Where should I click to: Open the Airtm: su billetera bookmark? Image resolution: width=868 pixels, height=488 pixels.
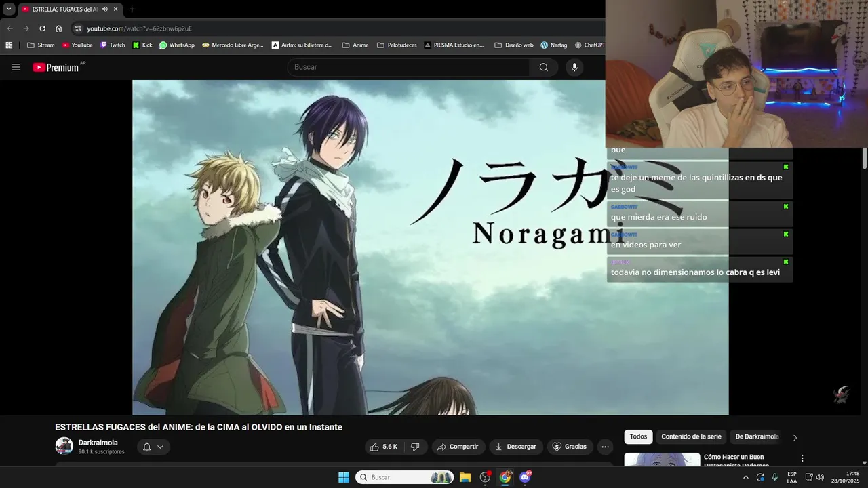[302, 45]
